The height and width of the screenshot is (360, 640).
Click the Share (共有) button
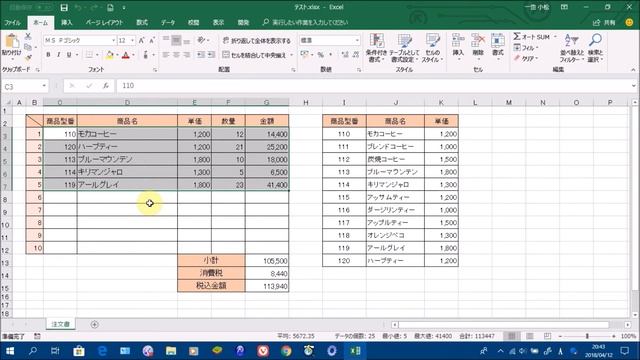[x=604, y=23]
